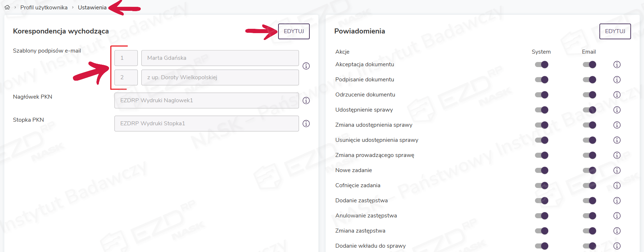The image size is (644, 252).
Task: Turn off Email switch for Dodanie zastępstwa
Action: point(589,201)
